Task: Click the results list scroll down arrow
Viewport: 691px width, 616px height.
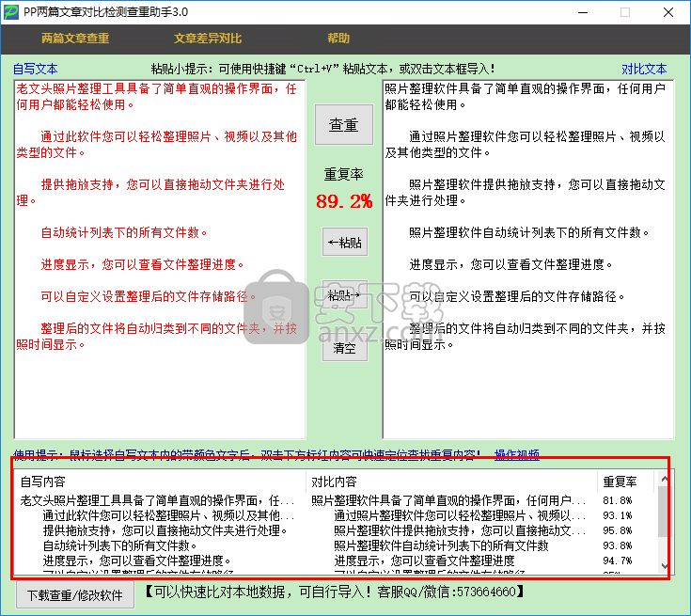Action: (x=664, y=565)
